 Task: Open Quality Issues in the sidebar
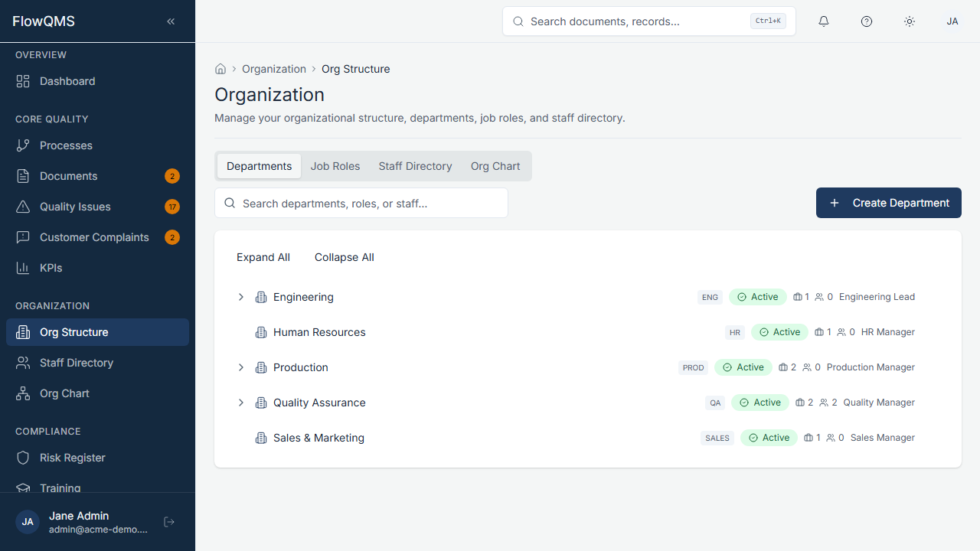pyautogui.click(x=75, y=207)
